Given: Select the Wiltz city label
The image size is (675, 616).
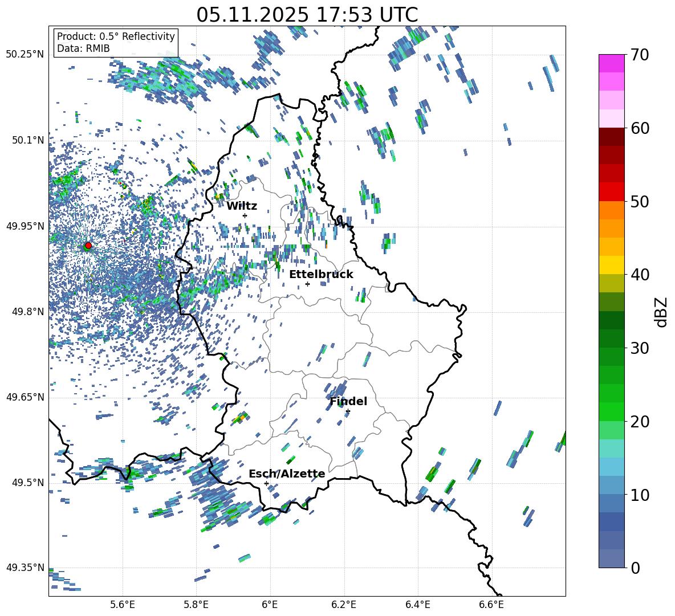Looking at the screenshot, I should coord(242,206).
